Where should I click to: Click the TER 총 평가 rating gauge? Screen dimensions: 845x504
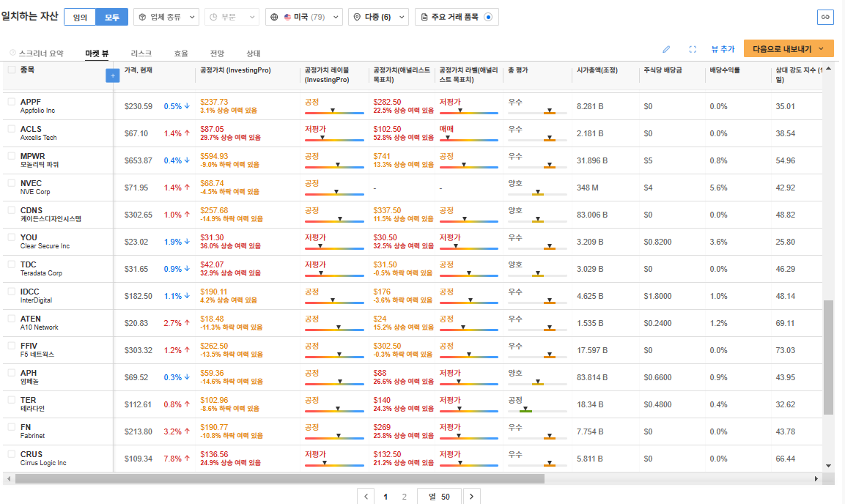pos(536,410)
